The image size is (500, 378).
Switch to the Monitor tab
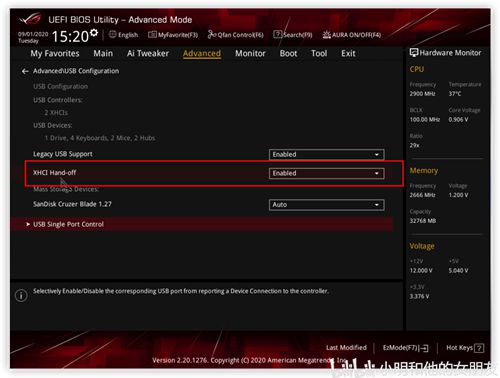tap(250, 53)
